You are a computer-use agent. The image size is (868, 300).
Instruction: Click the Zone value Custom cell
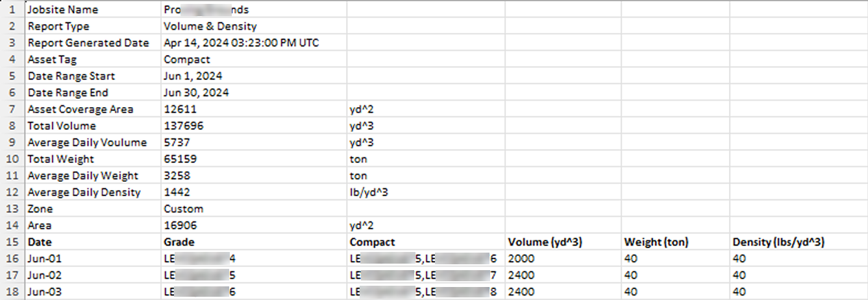point(184,209)
